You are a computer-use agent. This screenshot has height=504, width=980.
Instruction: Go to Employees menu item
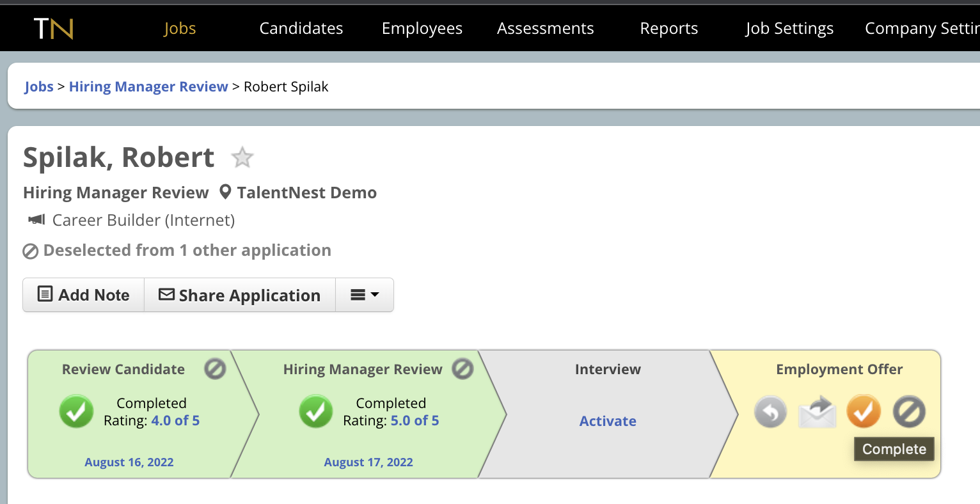click(x=422, y=28)
